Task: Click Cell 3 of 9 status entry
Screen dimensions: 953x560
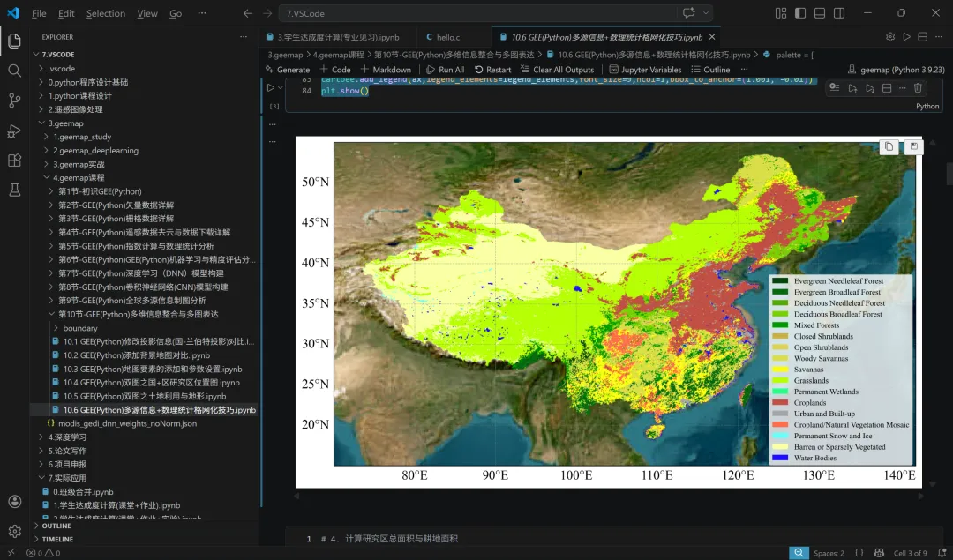Action: coord(911,553)
